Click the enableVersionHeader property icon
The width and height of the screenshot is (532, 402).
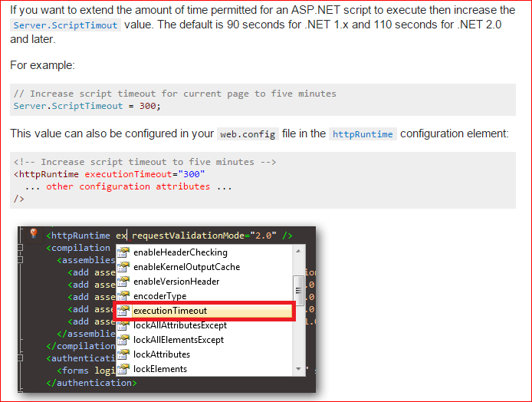[x=123, y=282]
